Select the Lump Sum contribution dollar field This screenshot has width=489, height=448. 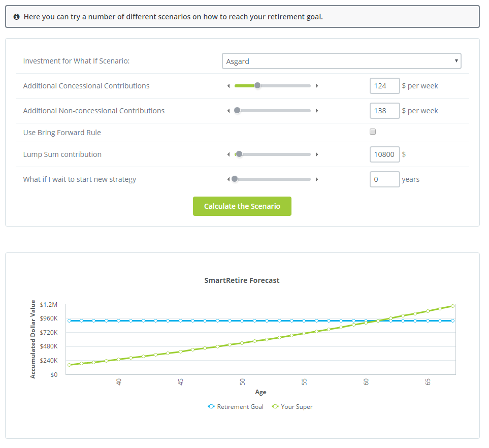[x=384, y=154]
